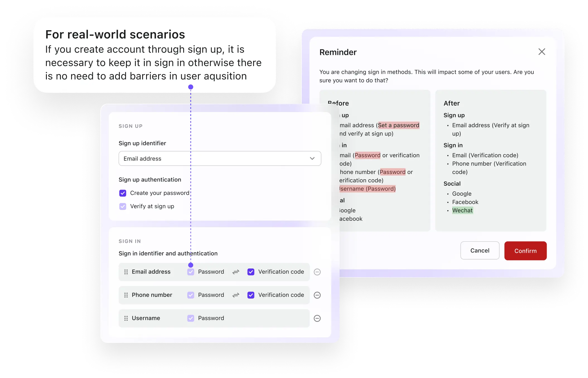Uncheck Verification code for Email address
588x378 pixels.
[x=251, y=272]
